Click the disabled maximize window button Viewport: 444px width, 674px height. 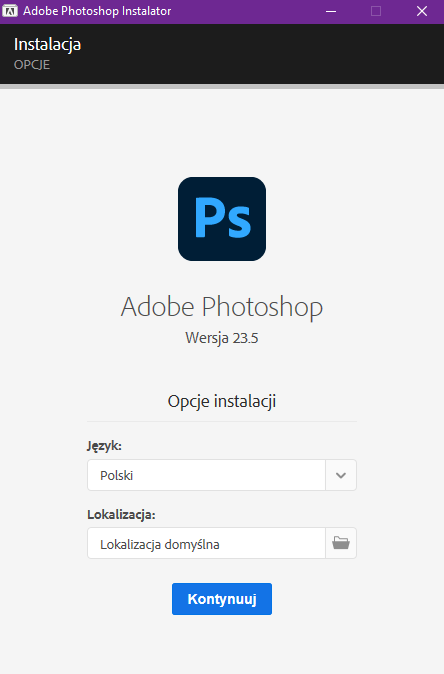376,11
